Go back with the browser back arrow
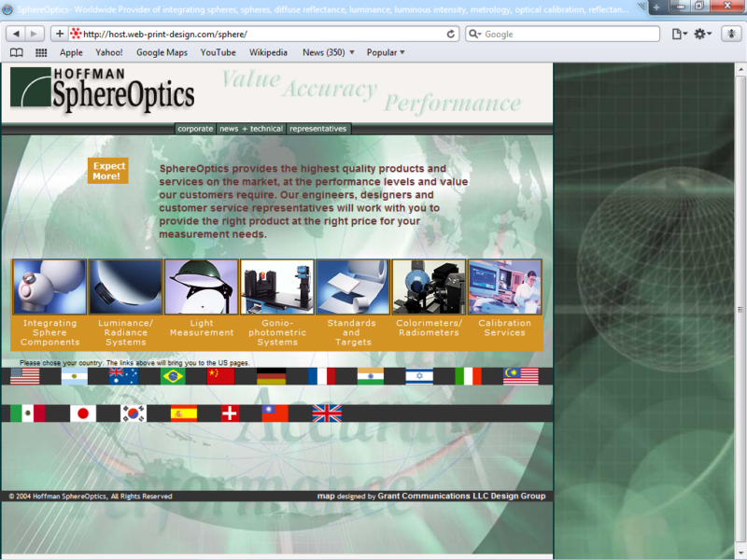Screen dimensions: 747x560 [x=16, y=34]
